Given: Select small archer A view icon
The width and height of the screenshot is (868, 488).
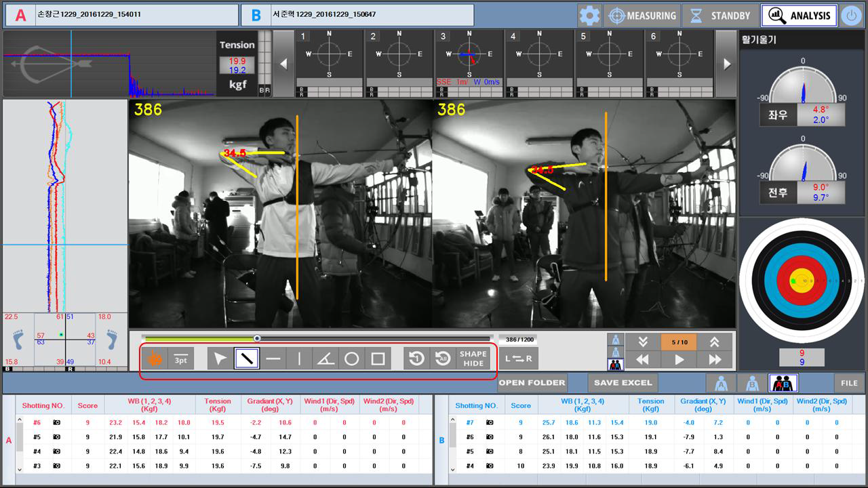Looking at the screenshot, I should tap(615, 339).
